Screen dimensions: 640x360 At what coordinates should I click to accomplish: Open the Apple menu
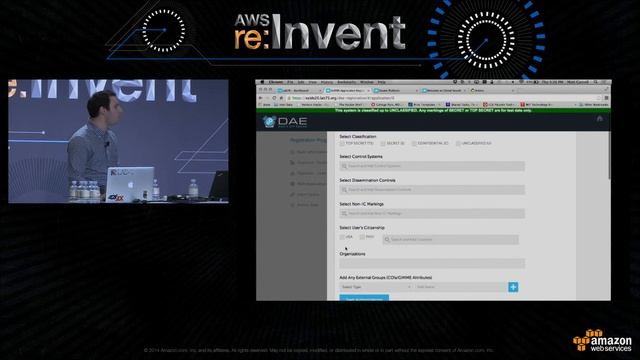[x=262, y=82]
